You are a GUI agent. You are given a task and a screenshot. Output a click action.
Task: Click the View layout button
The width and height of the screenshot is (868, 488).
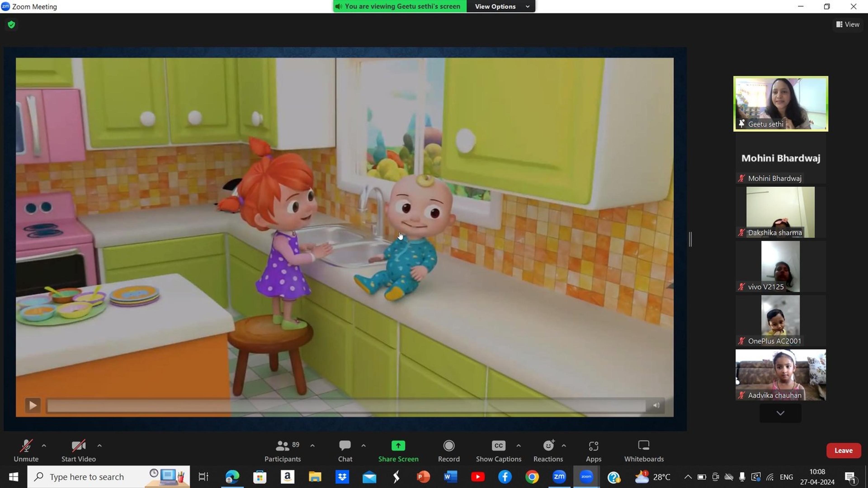848,24
